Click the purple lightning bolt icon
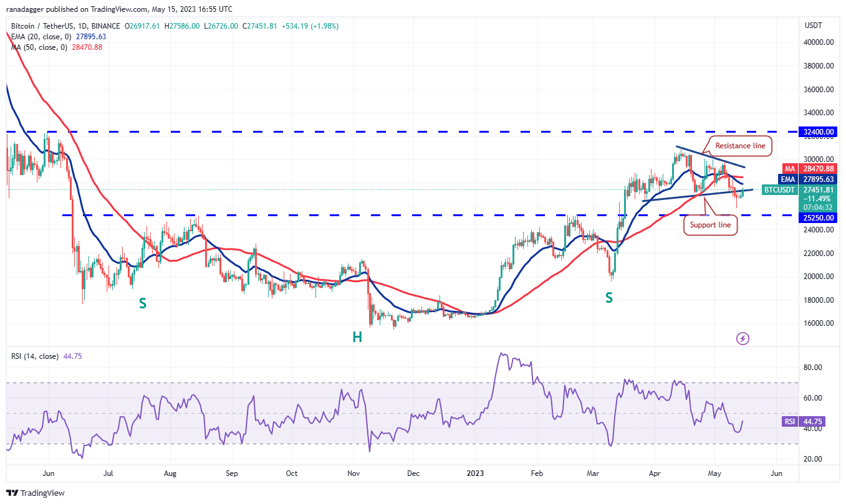The image size is (846, 504). pyautogui.click(x=743, y=338)
